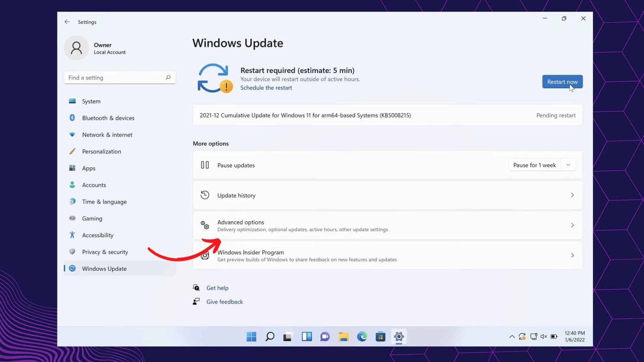Click the Windows Insider Program title
This screenshot has width=644, height=362.
(251, 252)
